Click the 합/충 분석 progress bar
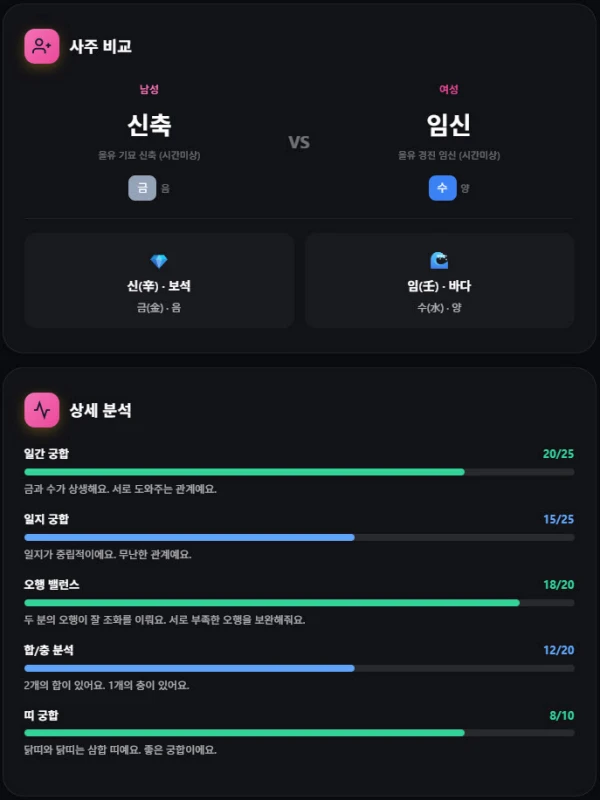 pos(299,668)
